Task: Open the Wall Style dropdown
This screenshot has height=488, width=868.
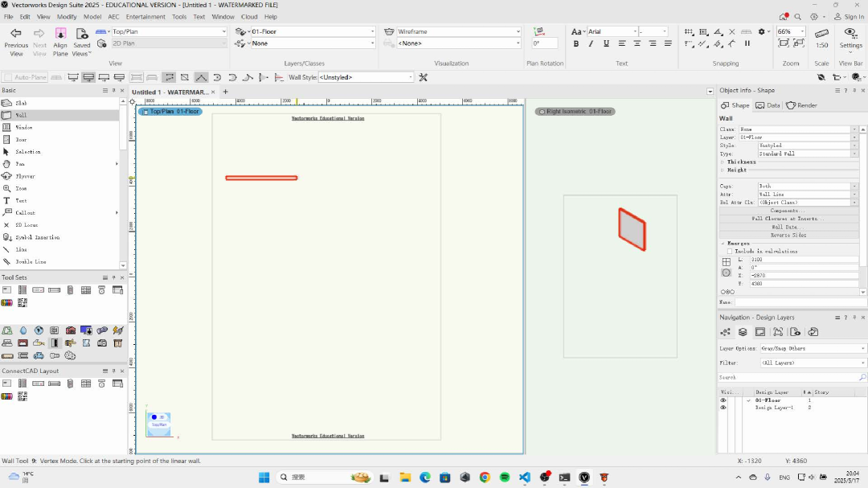Action: point(366,77)
